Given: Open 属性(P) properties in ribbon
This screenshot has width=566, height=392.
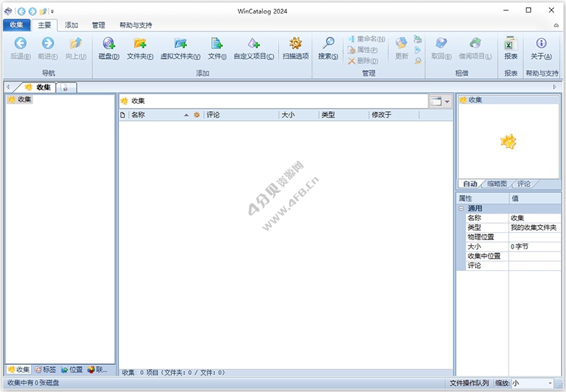Looking at the screenshot, I should [363, 50].
